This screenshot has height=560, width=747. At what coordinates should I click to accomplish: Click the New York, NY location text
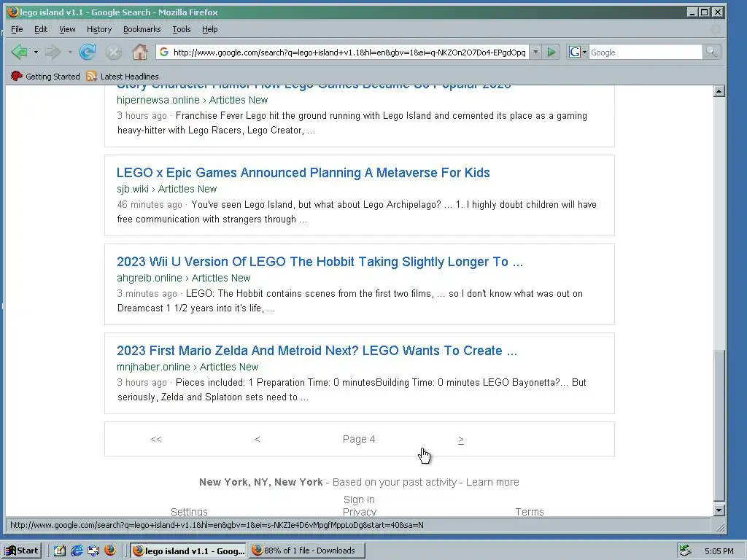(261, 482)
